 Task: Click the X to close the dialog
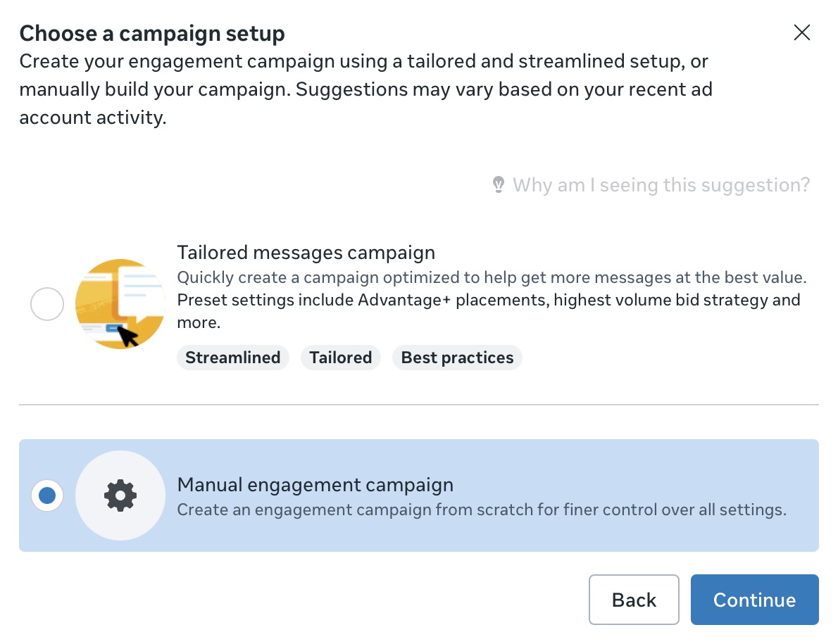[802, 32]
